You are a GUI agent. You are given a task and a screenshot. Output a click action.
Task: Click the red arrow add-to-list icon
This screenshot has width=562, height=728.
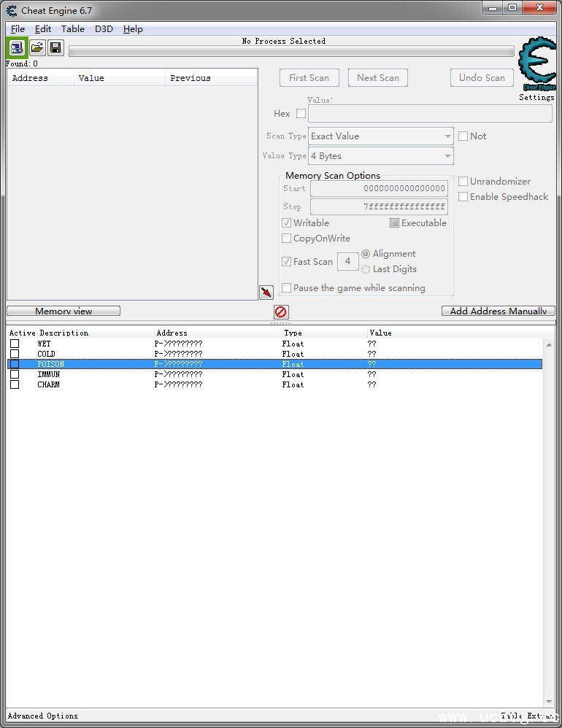266,293
